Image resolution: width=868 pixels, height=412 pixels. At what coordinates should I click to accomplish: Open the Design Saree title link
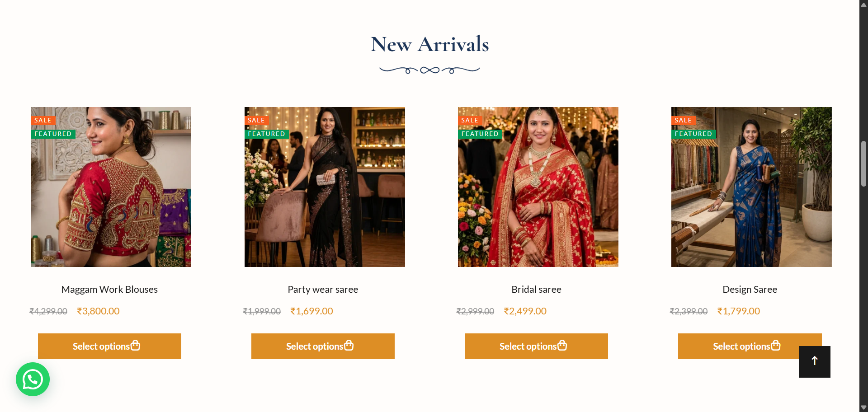point(750,290)
